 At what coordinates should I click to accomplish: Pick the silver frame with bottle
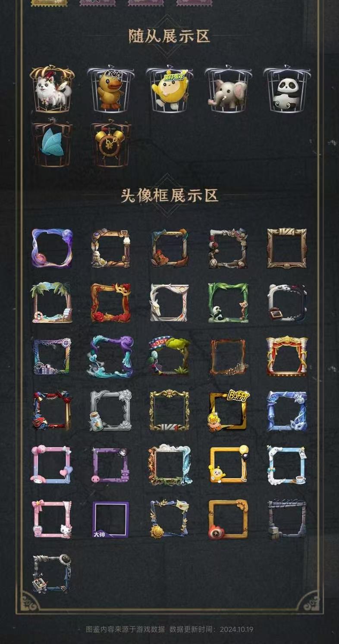(111, 411)
